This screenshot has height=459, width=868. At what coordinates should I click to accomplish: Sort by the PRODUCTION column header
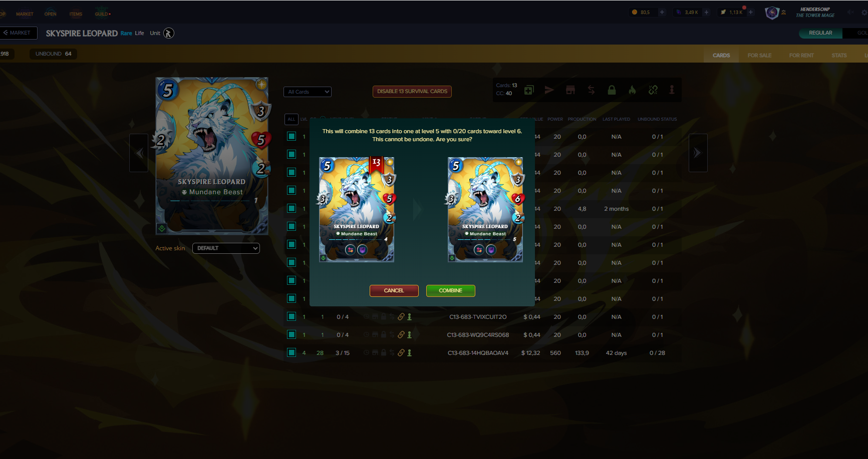coord(582,119)
